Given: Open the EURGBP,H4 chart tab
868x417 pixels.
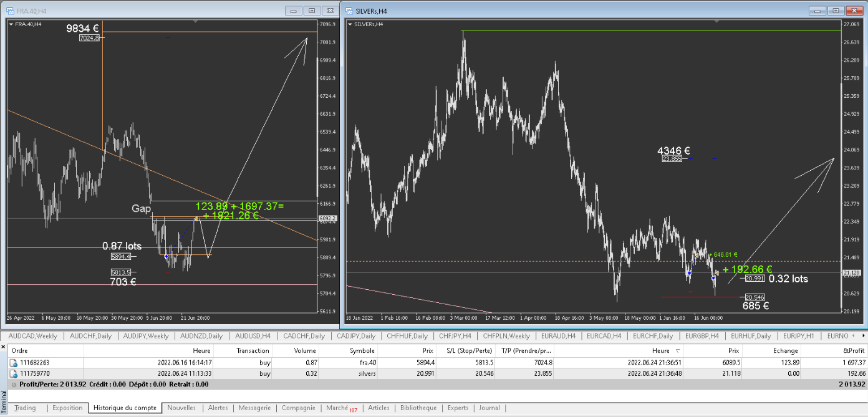Looking at the screenshot, I should 702,336.
